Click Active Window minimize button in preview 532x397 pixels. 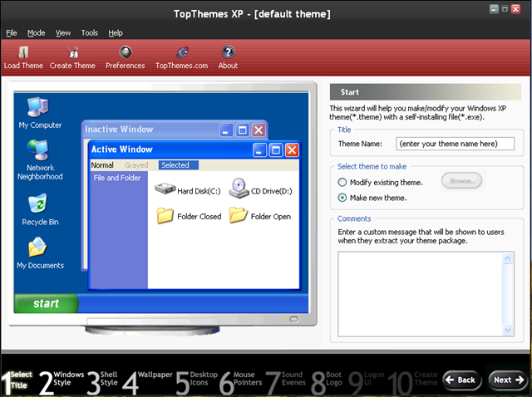[x=259, y=150]
